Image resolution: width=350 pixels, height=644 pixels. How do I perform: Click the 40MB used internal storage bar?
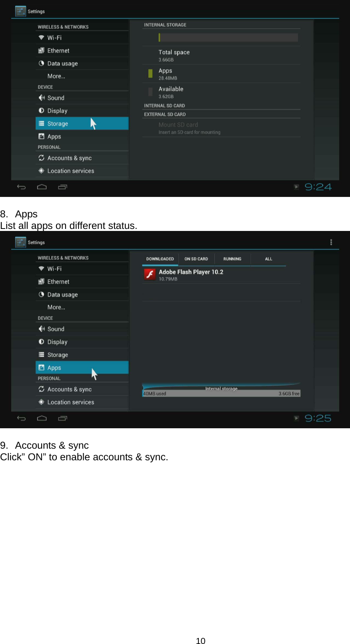pyautogui.click(x=221, y=393)
